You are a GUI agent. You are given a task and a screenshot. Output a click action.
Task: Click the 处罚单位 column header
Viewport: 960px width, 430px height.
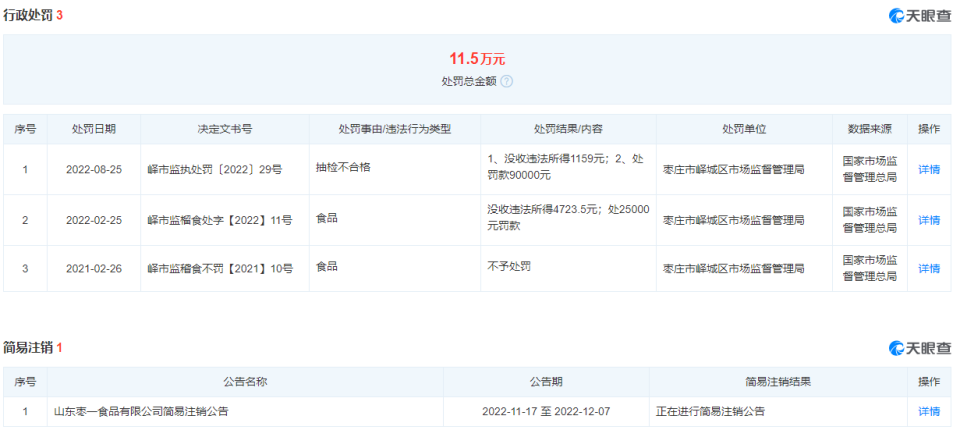744,129
